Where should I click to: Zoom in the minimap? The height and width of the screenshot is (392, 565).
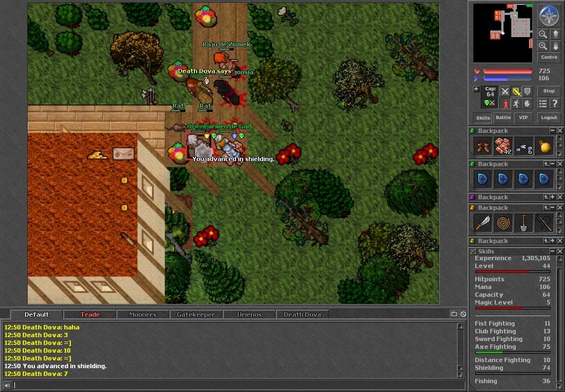pos(543,46)
